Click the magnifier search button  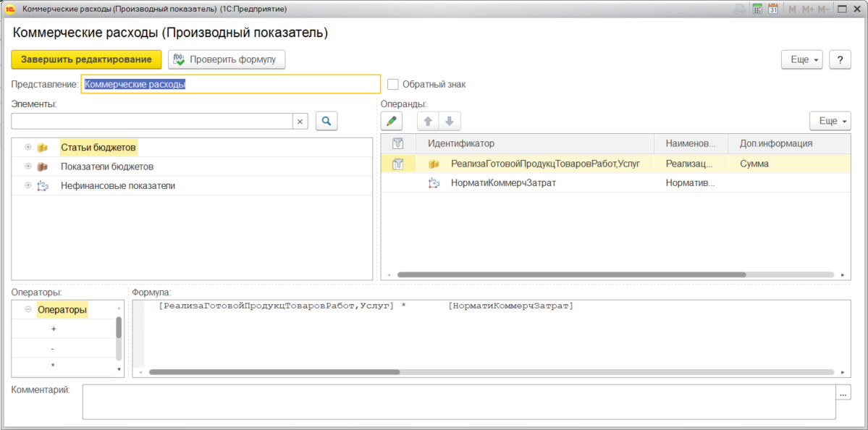coord(326,121)
